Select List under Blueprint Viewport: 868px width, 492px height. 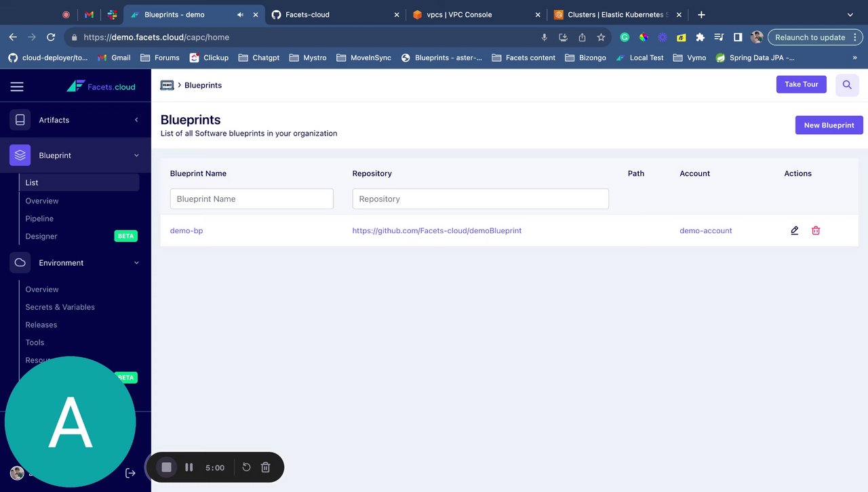click(x=79, y=182)
